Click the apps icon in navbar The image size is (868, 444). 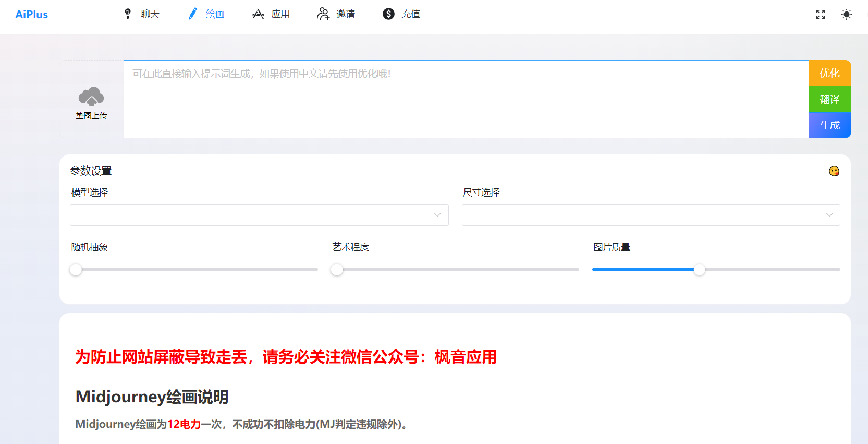click(258, 14)
